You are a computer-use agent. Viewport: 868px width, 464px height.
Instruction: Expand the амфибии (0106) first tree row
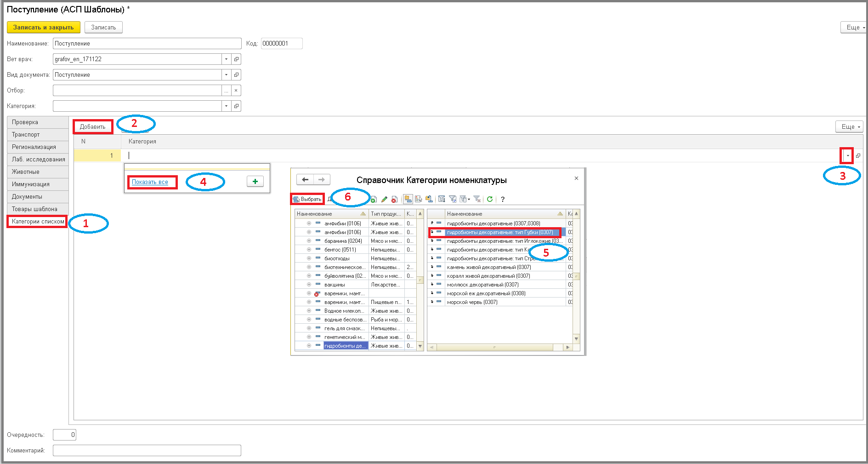309,223
